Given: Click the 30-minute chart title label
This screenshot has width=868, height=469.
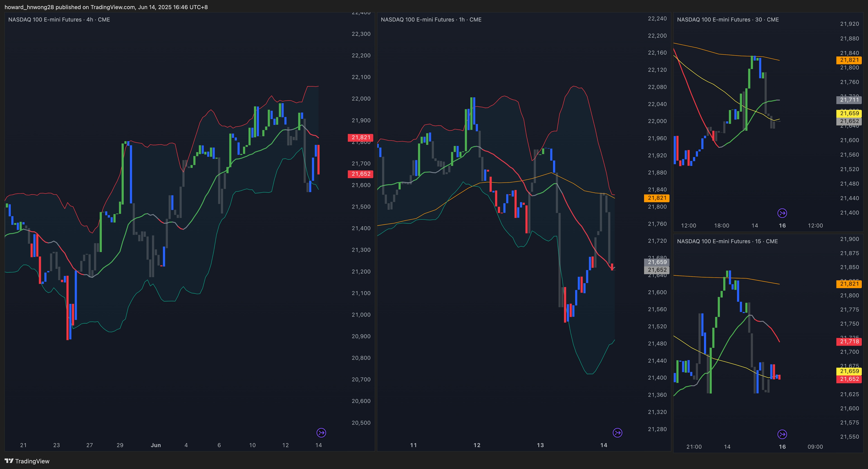Looking at the screenshot, I should tap(728, 19).
